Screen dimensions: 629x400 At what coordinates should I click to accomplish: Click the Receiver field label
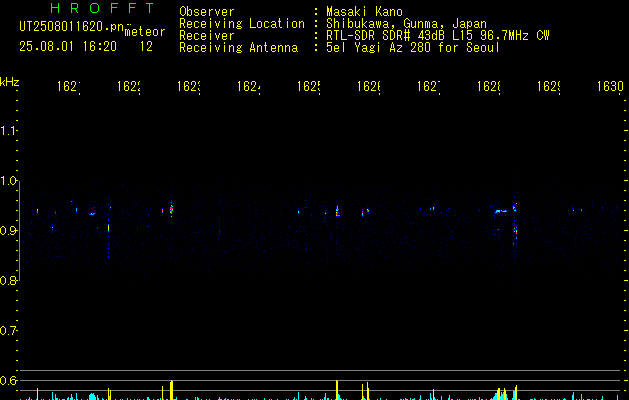207,36
